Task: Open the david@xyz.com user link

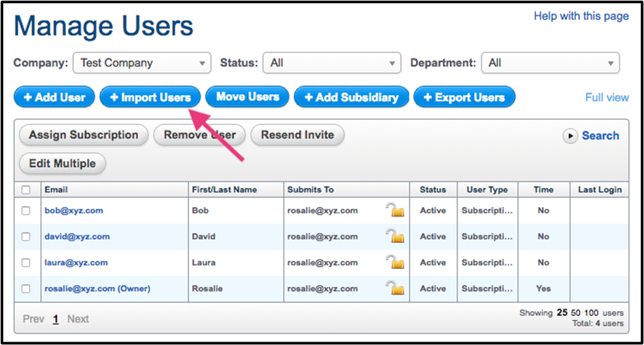Action: click(x=77, y=236)
